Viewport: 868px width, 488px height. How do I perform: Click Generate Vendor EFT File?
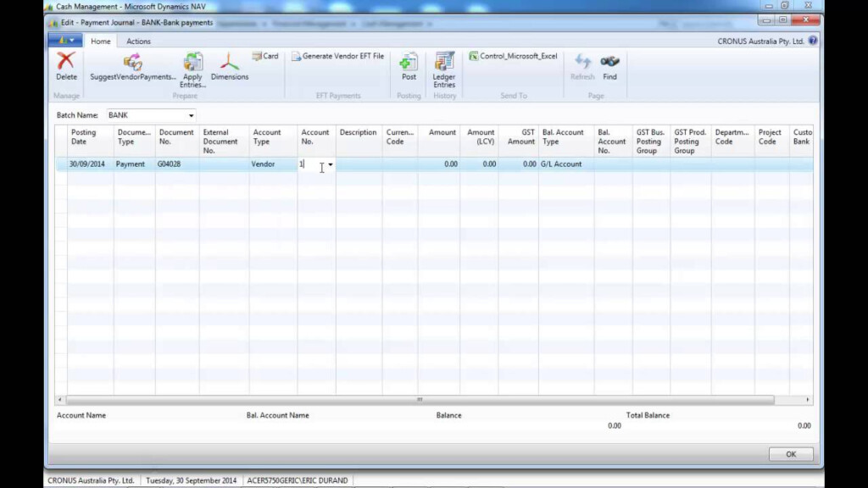pos(337,56)
